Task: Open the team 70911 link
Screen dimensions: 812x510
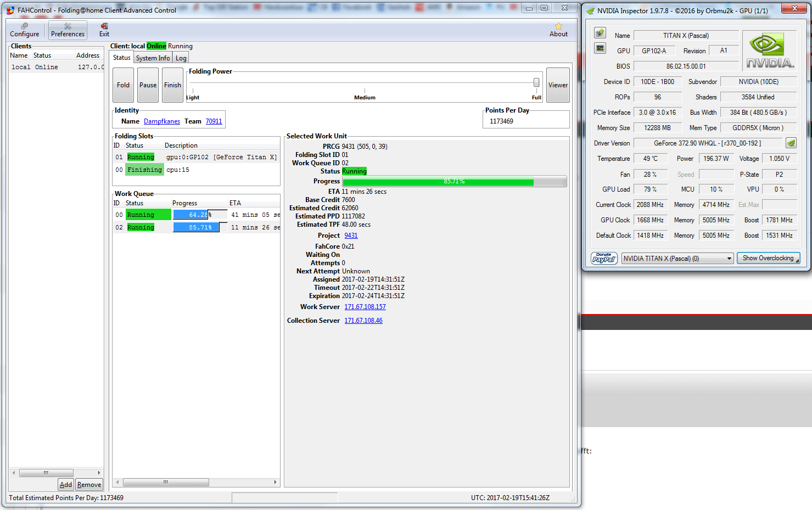Action: click(214, 121)
